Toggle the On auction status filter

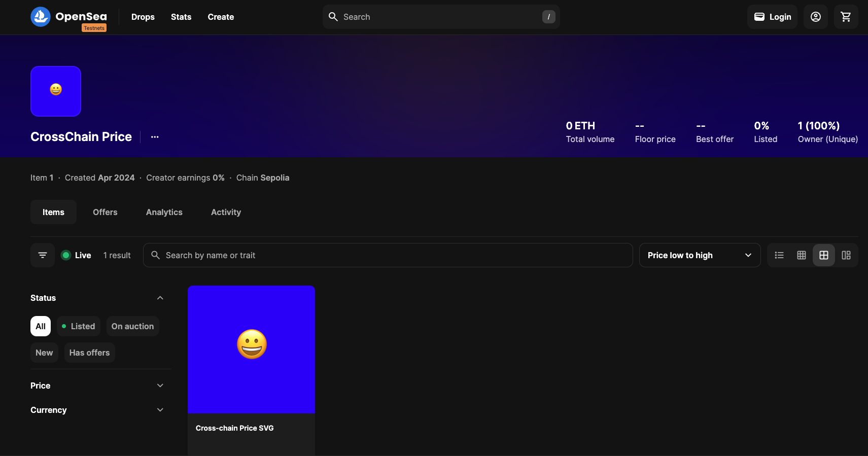(132, 326)
